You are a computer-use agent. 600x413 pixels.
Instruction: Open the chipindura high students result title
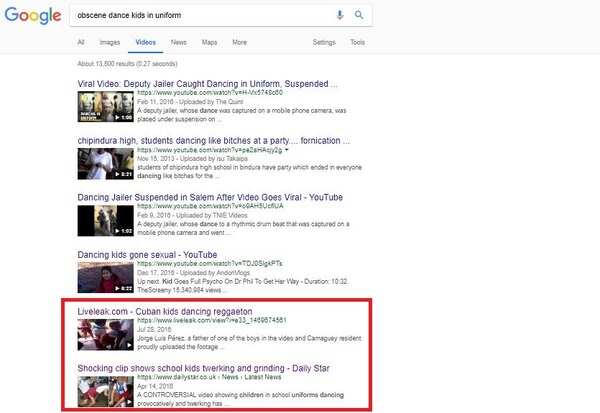coord(214,140)
